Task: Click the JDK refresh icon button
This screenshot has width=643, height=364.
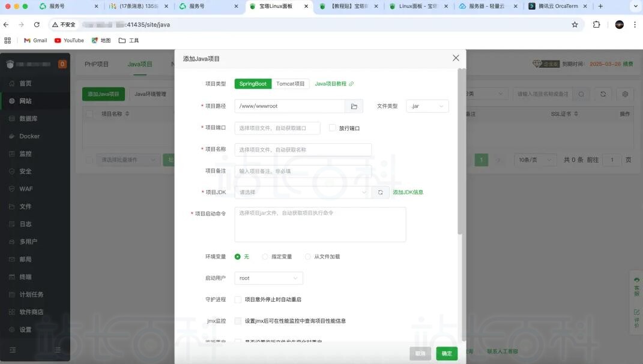Action: [380, 192]
